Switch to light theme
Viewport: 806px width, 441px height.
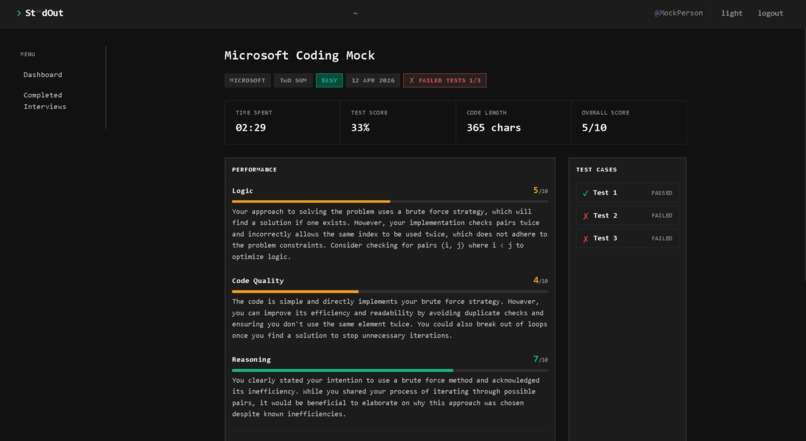[731, 13]
